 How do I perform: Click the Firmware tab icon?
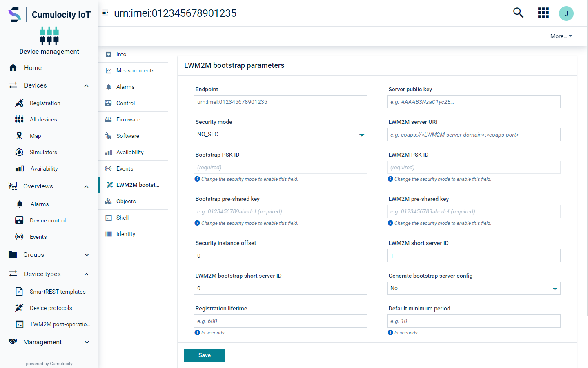108,119
